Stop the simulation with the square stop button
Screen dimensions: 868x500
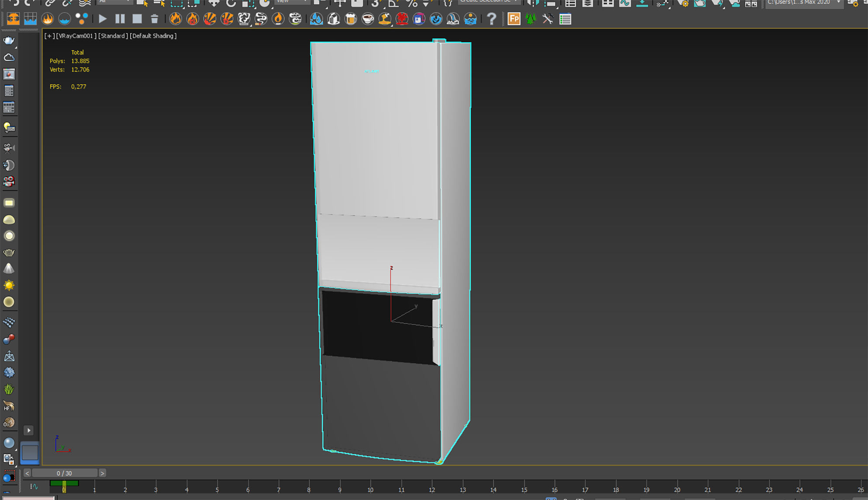pos(137,19)
